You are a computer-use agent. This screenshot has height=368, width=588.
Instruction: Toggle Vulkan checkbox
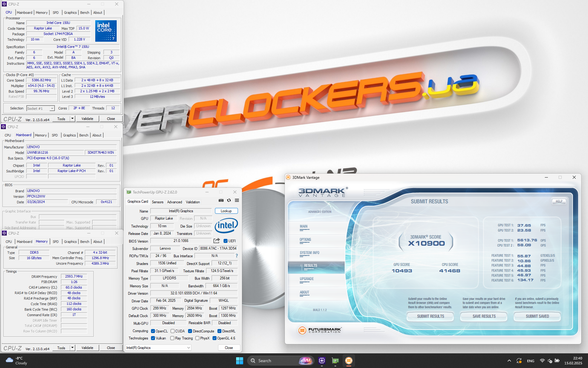(153, 338)
